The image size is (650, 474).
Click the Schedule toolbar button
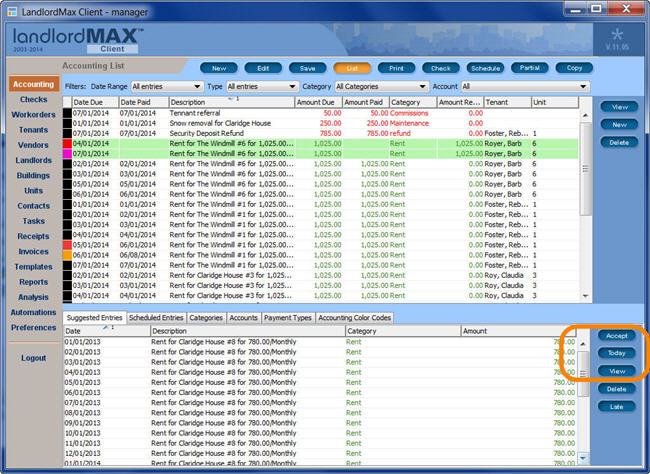pyautogui.click(x=485, y=68)
